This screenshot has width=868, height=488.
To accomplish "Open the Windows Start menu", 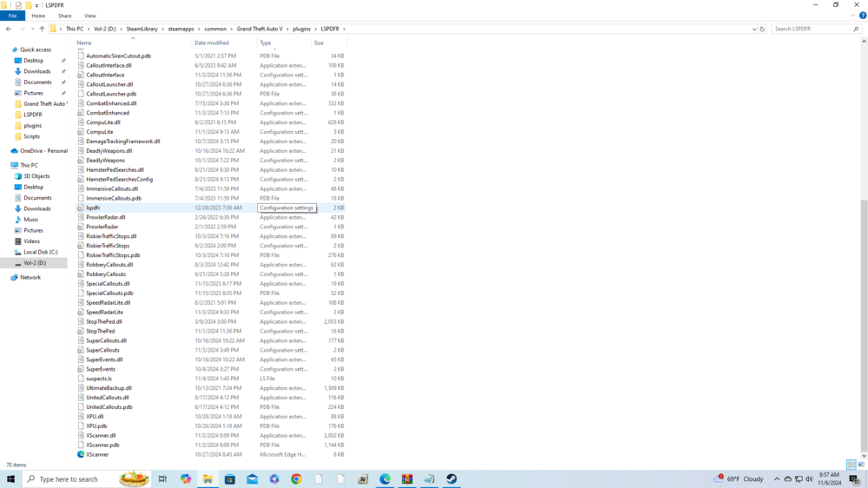I will [10, 479].
